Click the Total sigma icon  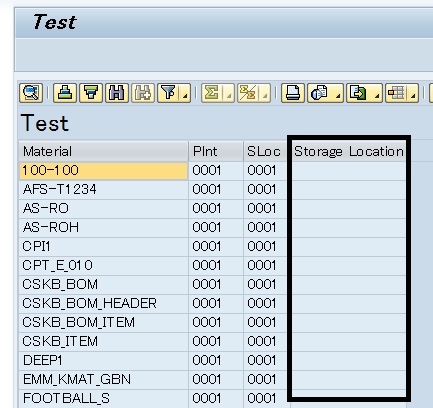[x=212, y=93]
